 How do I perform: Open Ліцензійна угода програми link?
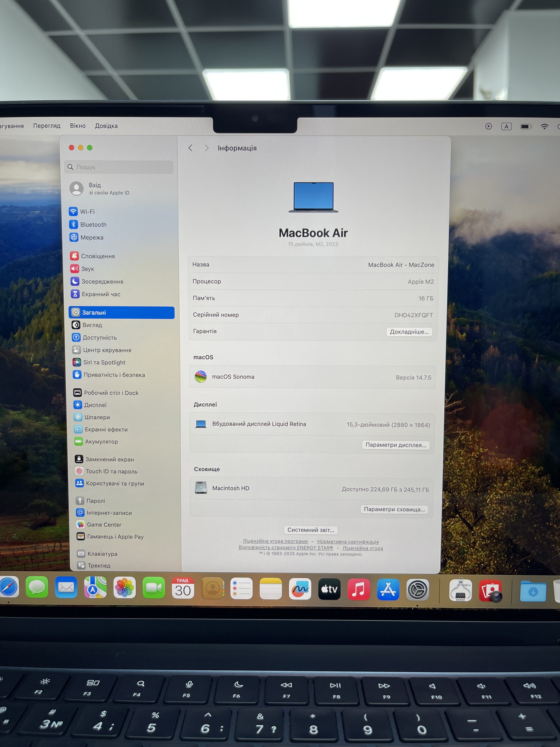click(275, 541)
